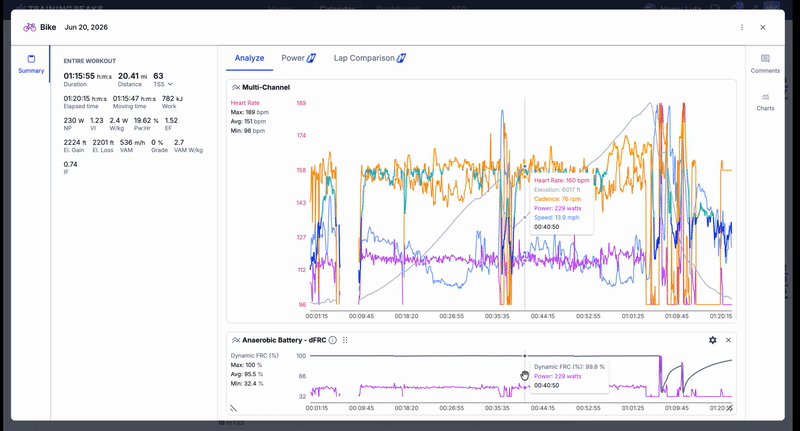Close the Bike workout dialog

pyautogui.click(x=763, y=28)
